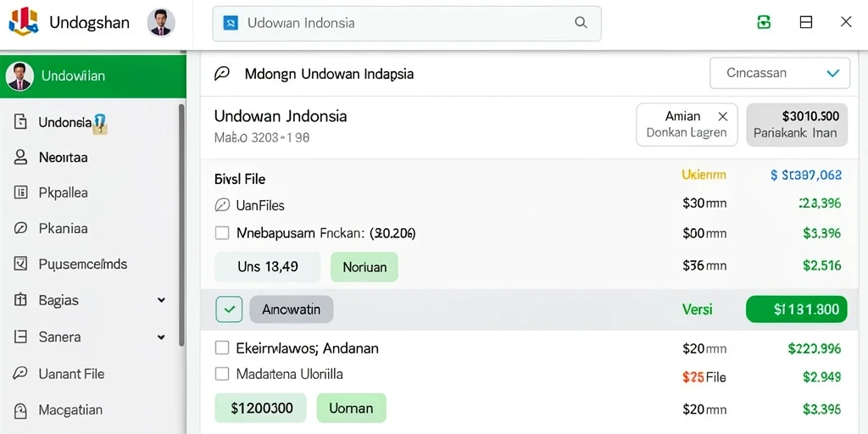The width and height of the screenshot is (868, 434).
Task: Click the Undowiian sidebar avatar picture
Action: tap(19, 75)
